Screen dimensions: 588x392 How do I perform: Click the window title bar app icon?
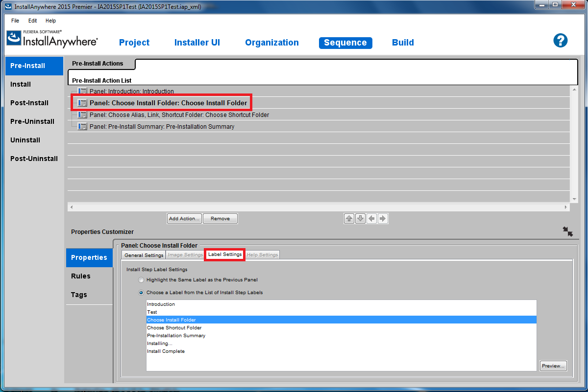tap(8, 7)
